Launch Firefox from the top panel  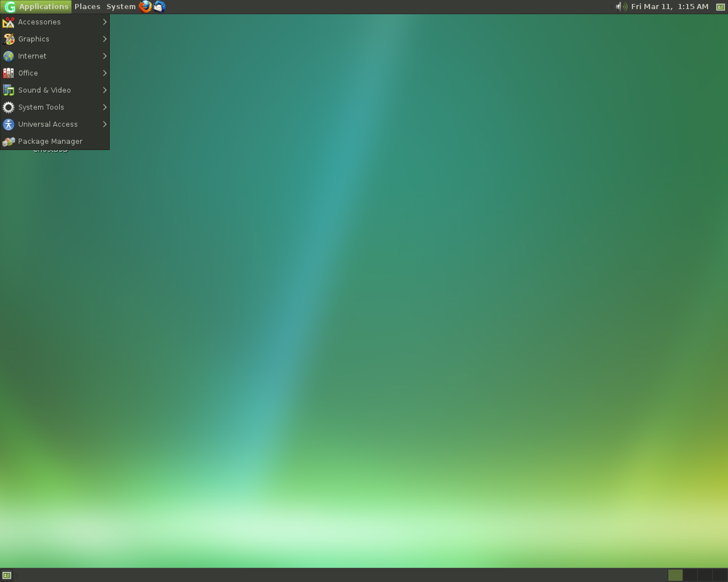146,7
